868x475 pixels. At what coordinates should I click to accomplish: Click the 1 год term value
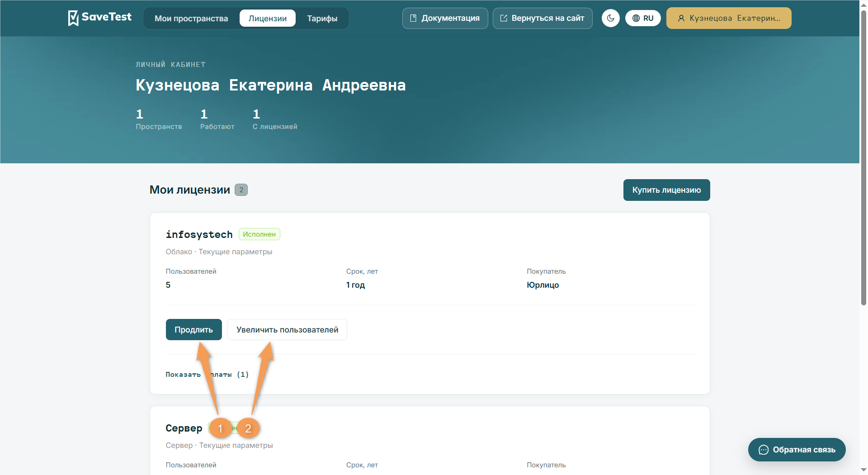click(x=355, y=285)
